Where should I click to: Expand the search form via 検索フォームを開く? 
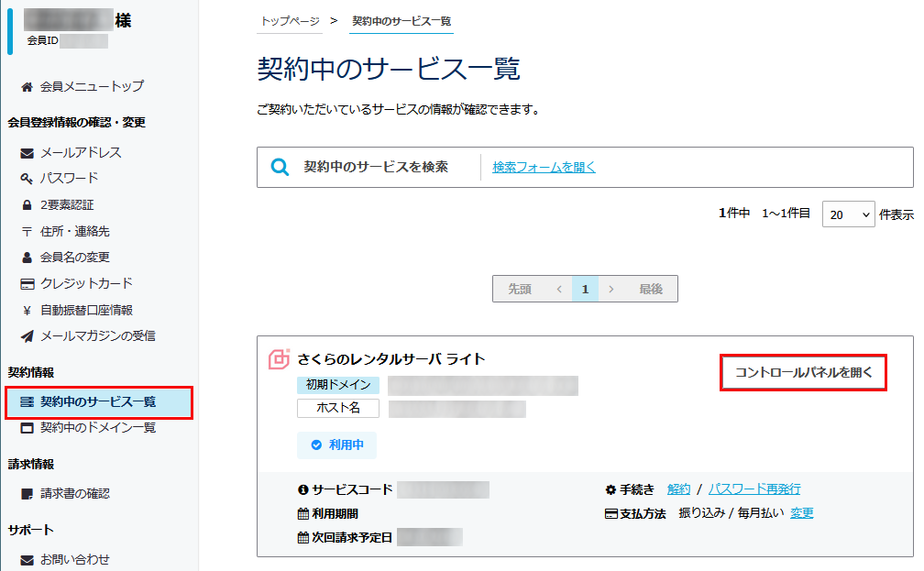(x=544, y=167)
